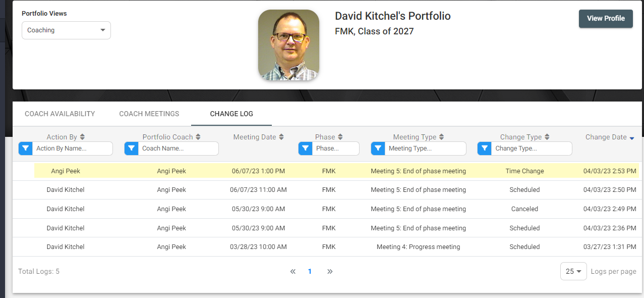Go to the next page arrows
644x298 pixels.
330,272
